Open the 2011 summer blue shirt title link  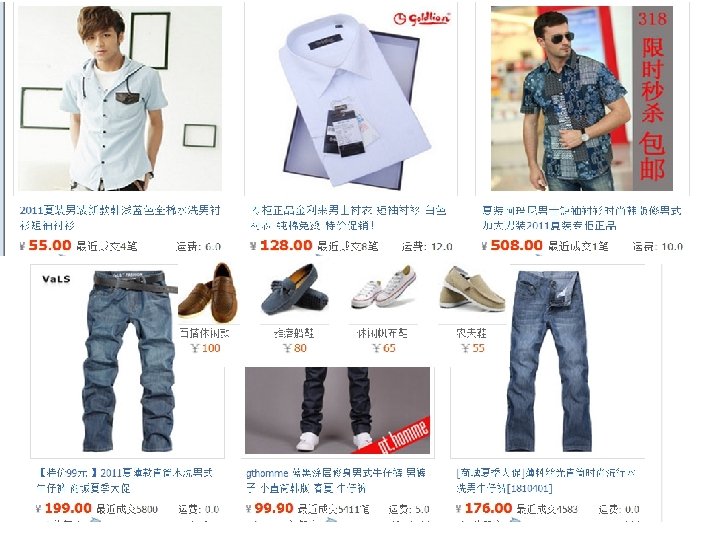(x=120, y=218)
